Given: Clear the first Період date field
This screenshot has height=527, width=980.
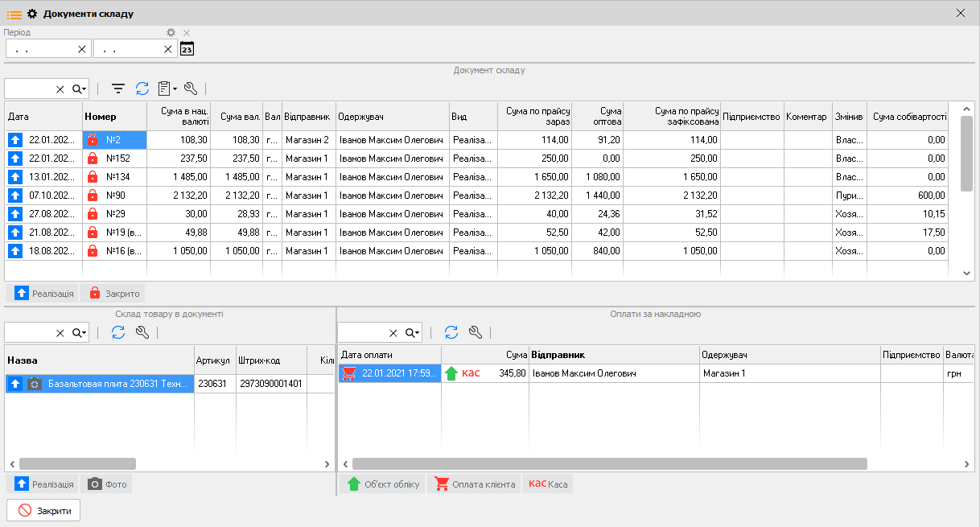Looking at the screenshot, I should [81, 49].
